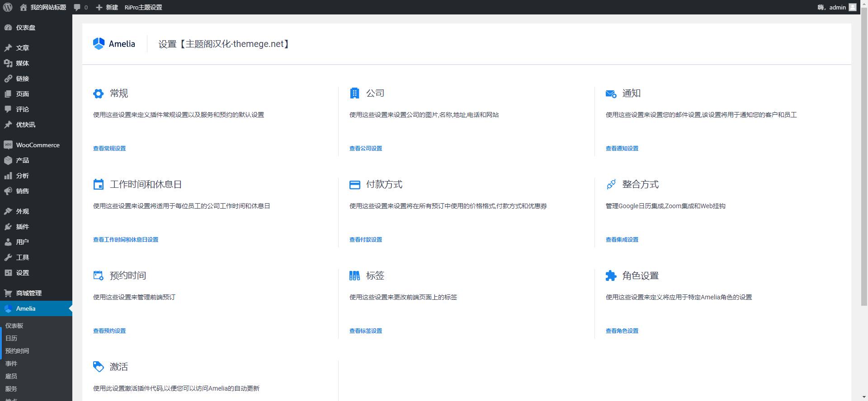
Task: Open the 查看公司设置 link
Action: (x=366, y=149)
